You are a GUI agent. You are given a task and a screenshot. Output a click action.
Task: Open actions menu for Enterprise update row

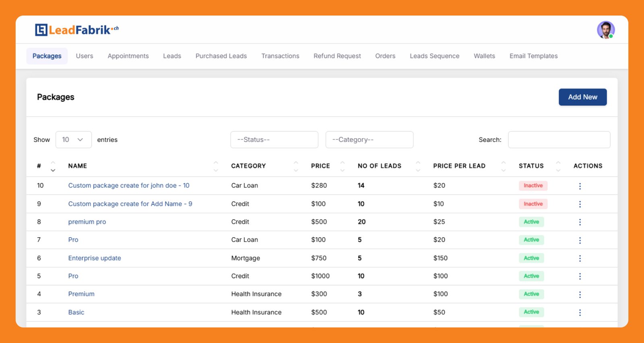pos(580,258)
